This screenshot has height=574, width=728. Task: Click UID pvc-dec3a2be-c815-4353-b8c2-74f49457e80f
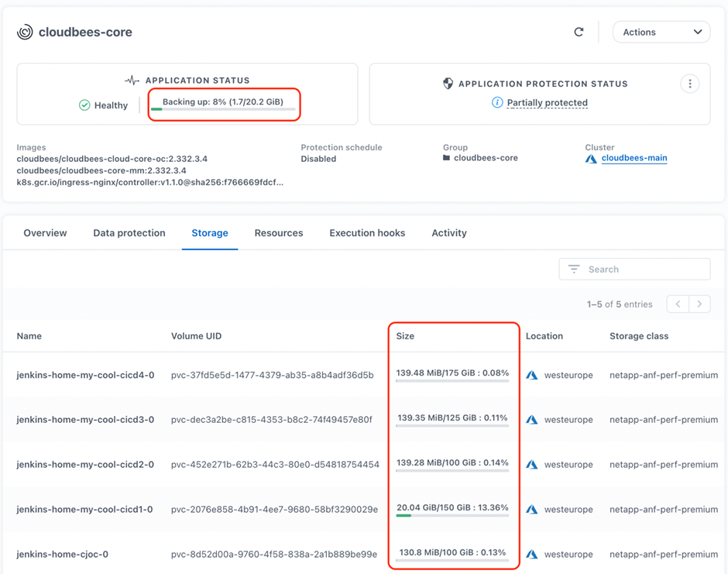coord(272,419)
